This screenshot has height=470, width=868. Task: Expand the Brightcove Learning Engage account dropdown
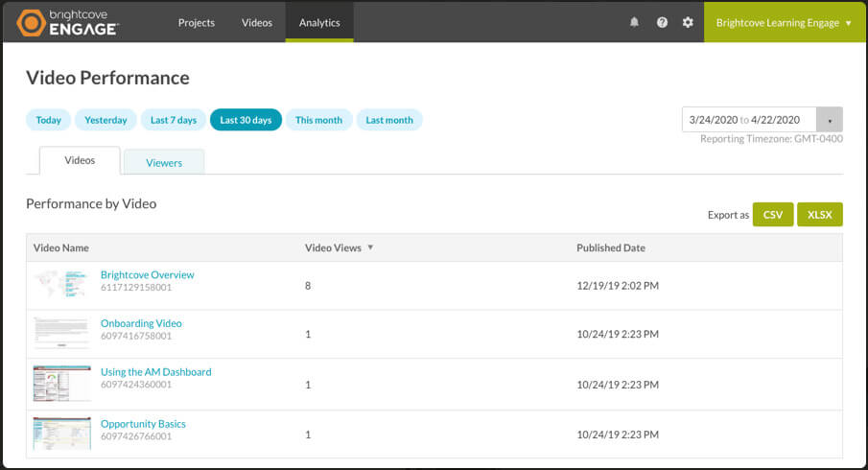pos(784,23)
